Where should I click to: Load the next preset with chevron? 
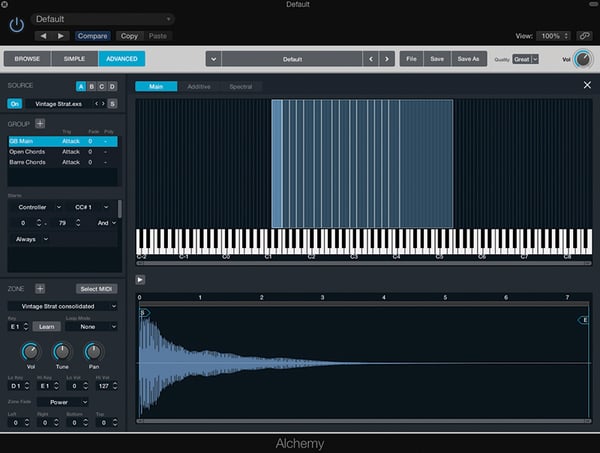tap(387, 59)
